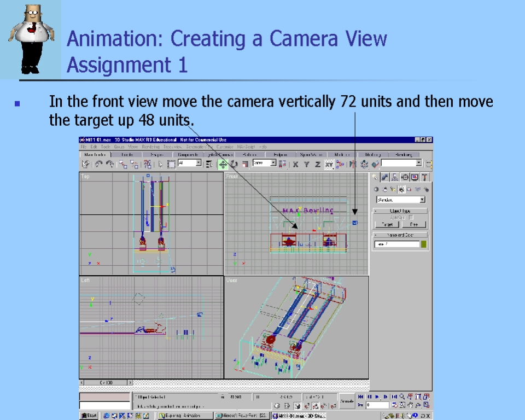Viewport: 525px width, 420px height.
Task: Restrict transform to X axis
Action: coord(295,164)
